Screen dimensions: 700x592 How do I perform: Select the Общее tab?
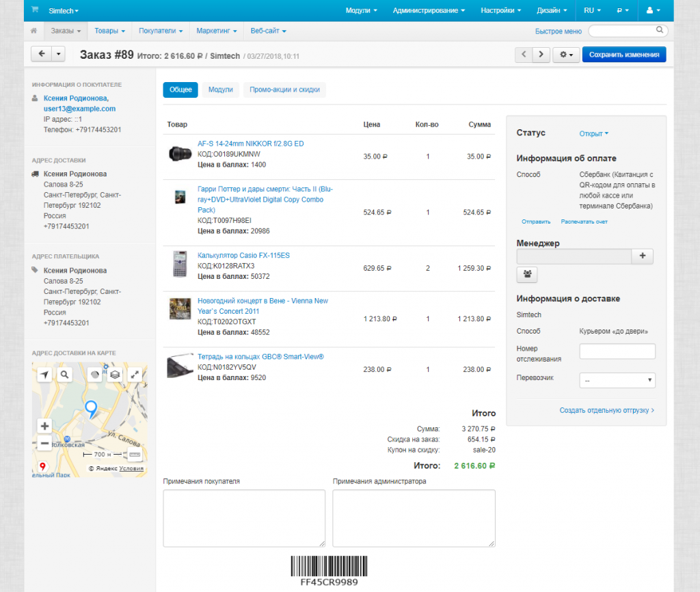tap(180, 90)
